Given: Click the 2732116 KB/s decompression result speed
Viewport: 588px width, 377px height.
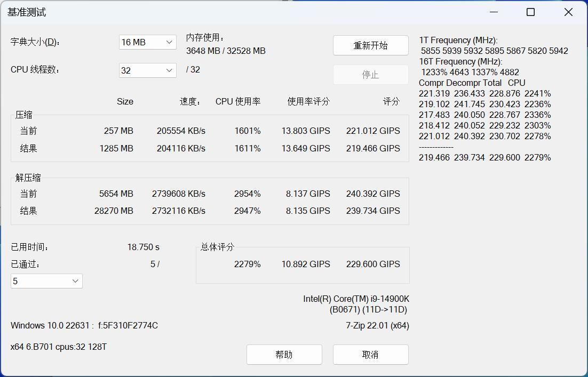Looking at the screenshot, I should tap(179, 211).
